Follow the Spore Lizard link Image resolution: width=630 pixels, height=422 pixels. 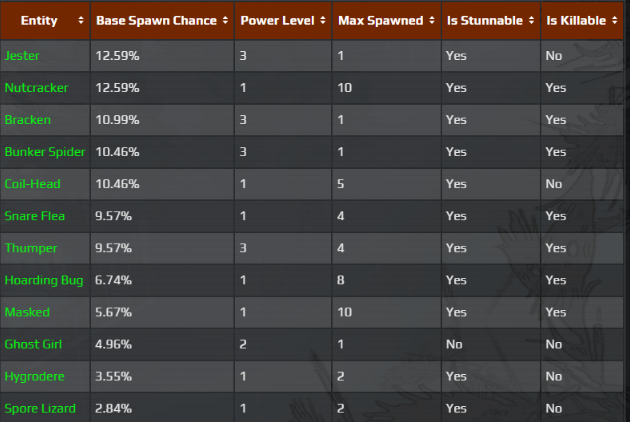[x=38, y=408]
